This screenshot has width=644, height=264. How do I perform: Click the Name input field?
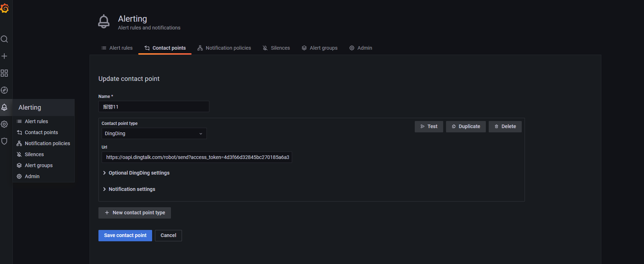pyautogui.click(x=154, y=106)
